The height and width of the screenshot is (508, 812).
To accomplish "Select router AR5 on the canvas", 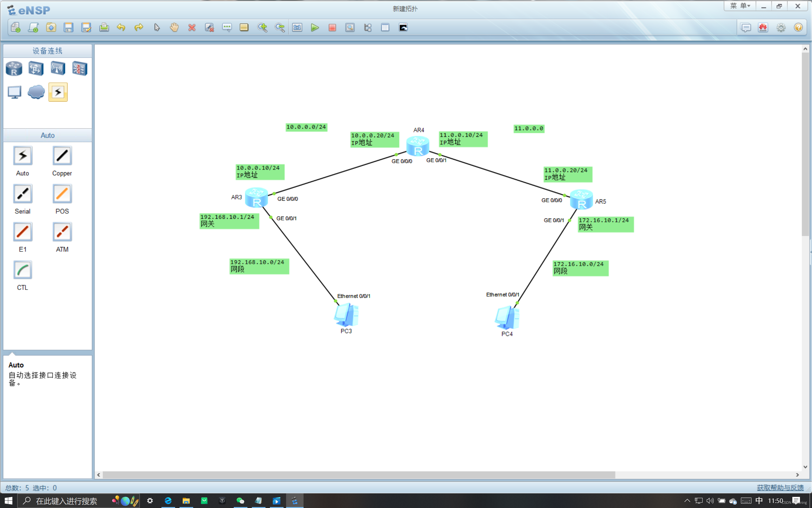I will point(581,200).
